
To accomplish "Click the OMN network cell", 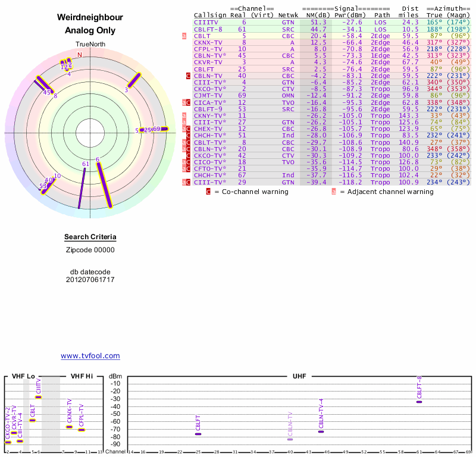I will (288, 96).
